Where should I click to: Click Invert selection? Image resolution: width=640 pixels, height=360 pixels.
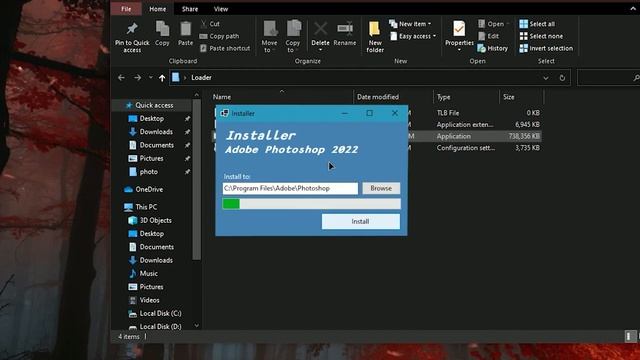(546, 48)
